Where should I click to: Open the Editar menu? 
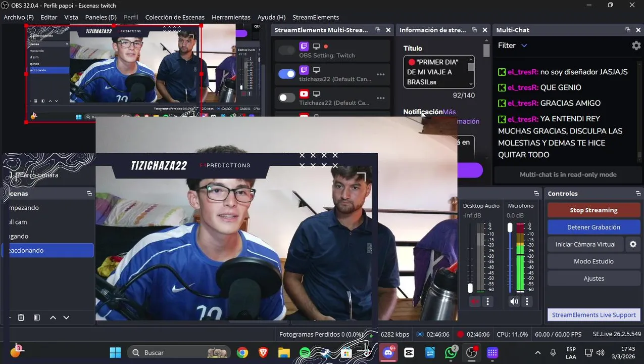[49, 17]
